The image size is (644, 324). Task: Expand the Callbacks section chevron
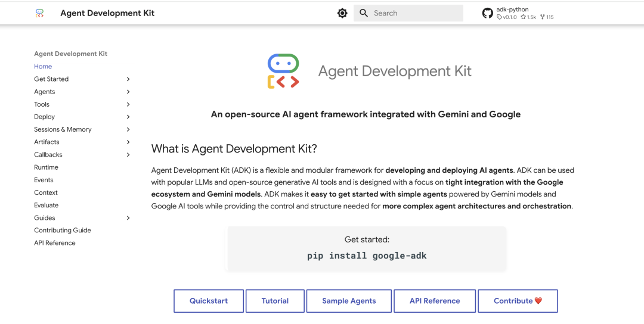pyautogui.click(x=128, y=155)
